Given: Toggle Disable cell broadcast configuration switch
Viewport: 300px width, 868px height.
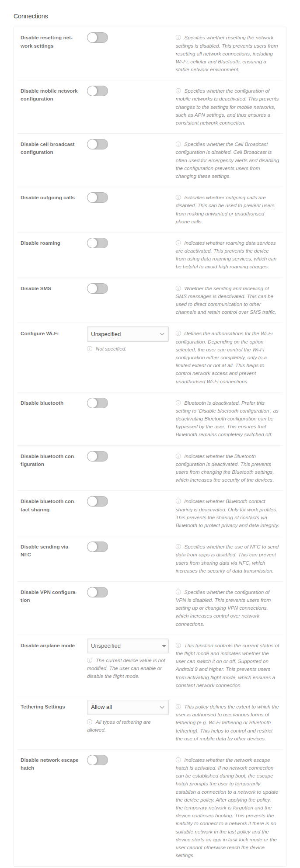Looking at the screenshot, I should 97,144.
